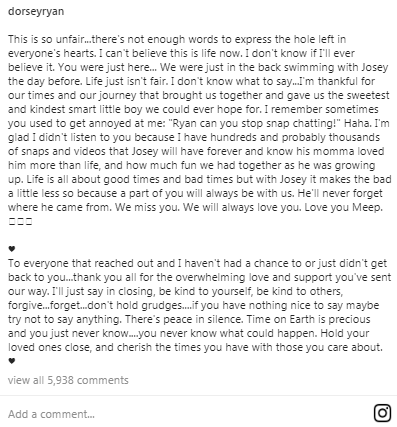Open view all 5,938 comments

[68, 380]
